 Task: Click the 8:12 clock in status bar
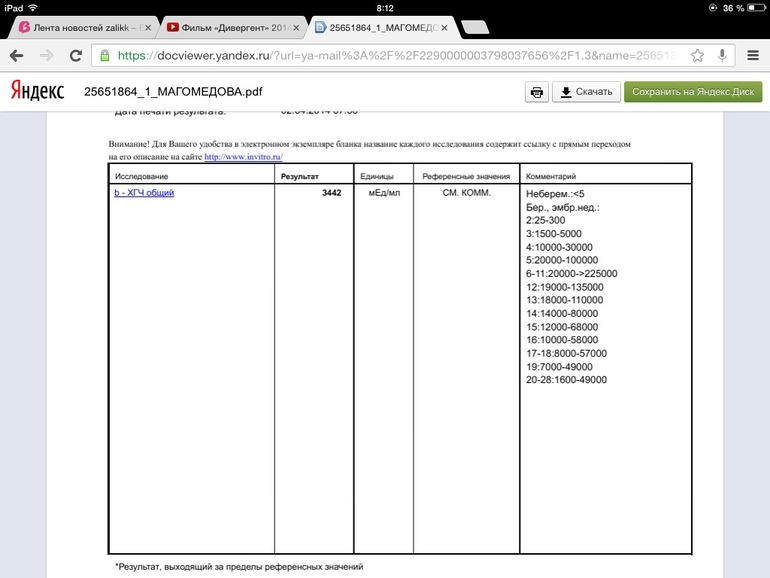(x=385, y=8)
